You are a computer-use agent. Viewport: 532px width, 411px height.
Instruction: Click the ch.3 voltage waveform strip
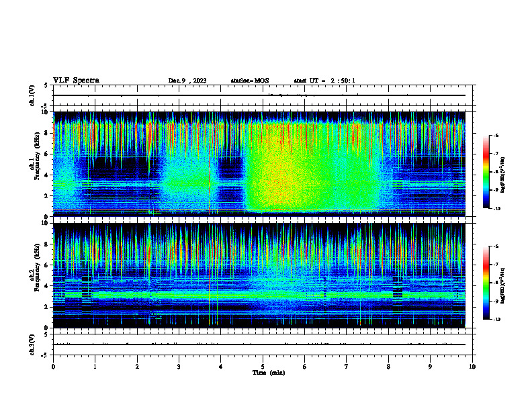pos(263,345)
